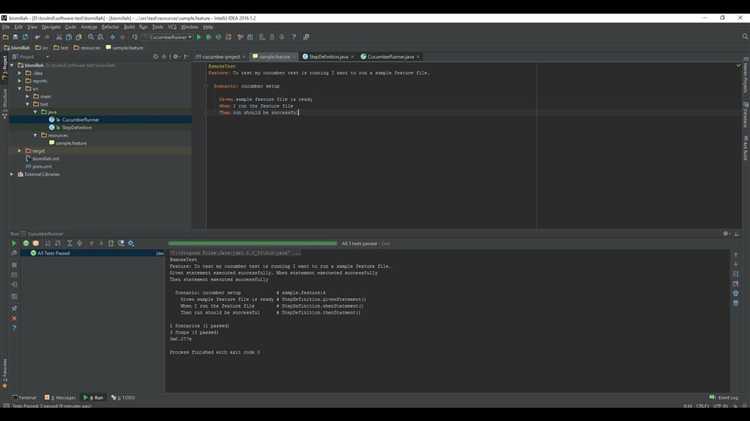Click the help question mark toolbar icon

coord(294,37)
